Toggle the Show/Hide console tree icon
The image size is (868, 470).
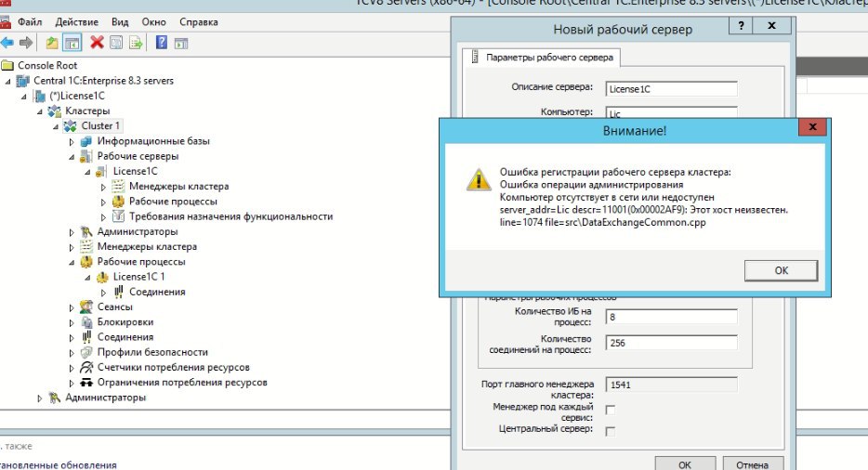pos(72,43)
